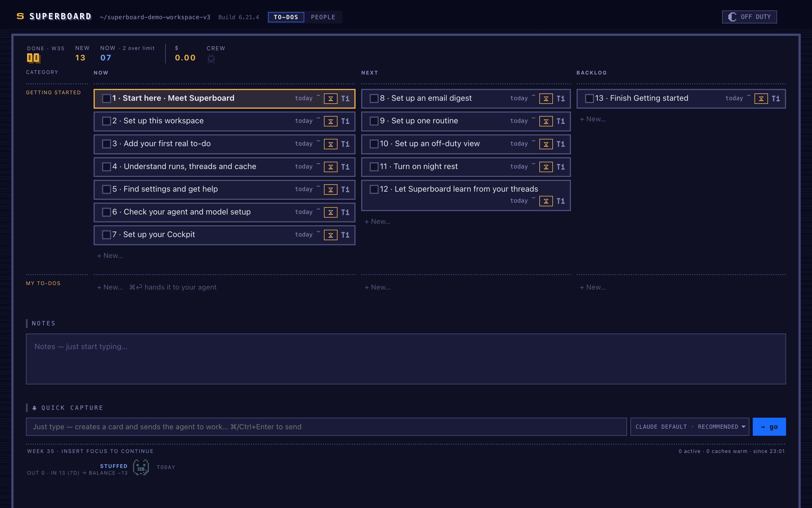Add new card under Getting Started NOW column

110,256
